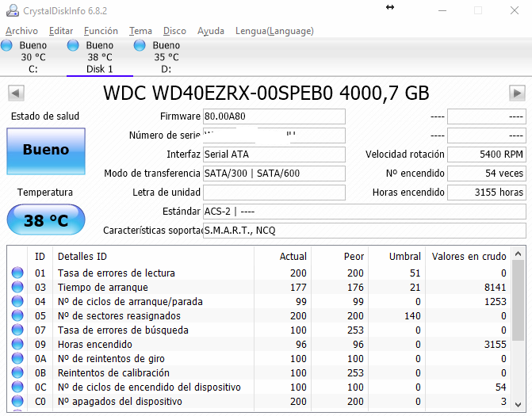Click status orb of attribute 09 row
This screenshot has width=532, height=416.
[17, 344]
